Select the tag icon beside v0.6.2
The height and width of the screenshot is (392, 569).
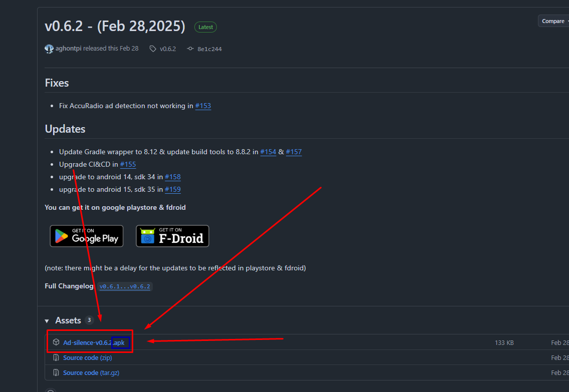[152, 49]
